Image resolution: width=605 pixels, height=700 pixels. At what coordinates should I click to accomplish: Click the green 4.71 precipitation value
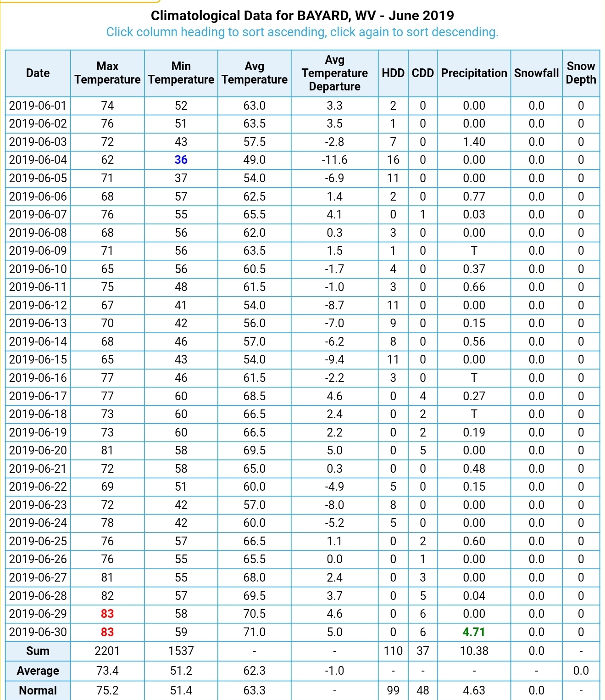[x=474, y=632]
